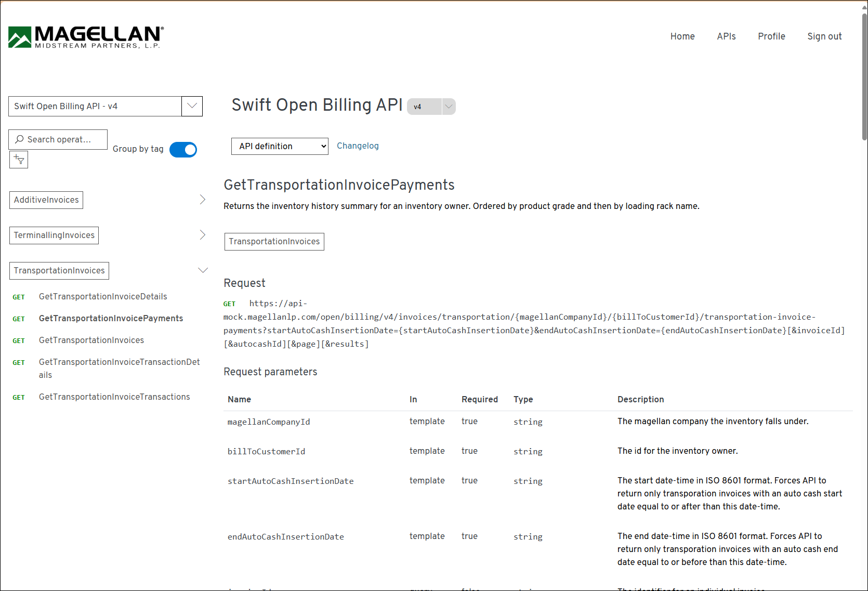Click the GET icon beside GetTransportationInvoiceDetails

click(19, 297)
